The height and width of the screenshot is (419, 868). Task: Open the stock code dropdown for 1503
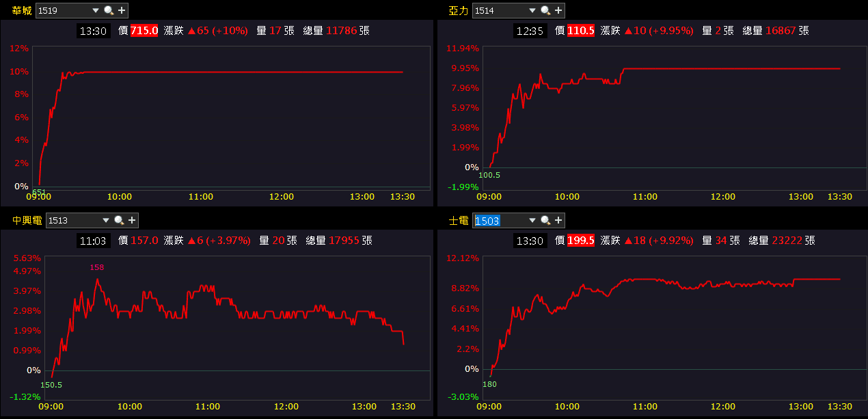coord(532,220)
